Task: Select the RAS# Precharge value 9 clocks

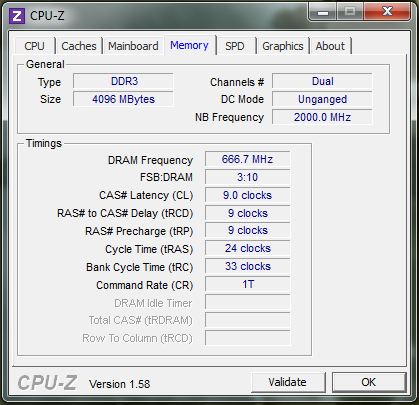Action: [247, 231]
